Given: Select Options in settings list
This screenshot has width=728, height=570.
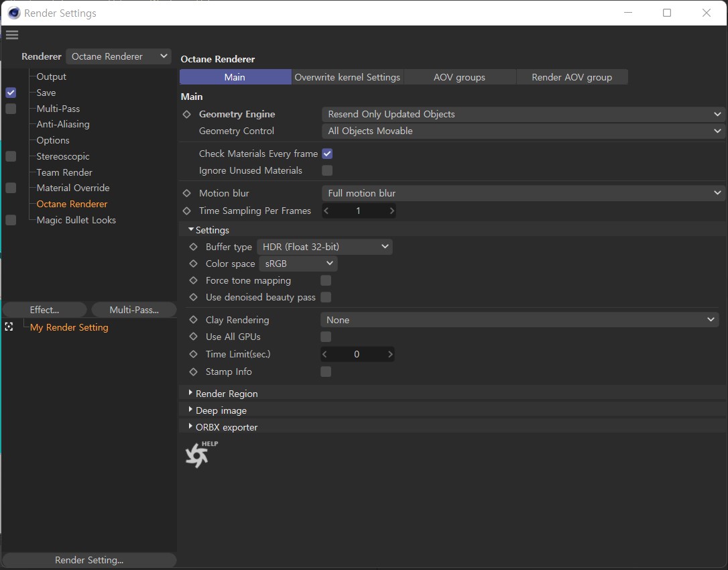Looking at the screenshot, I should [x=53, y=140].
